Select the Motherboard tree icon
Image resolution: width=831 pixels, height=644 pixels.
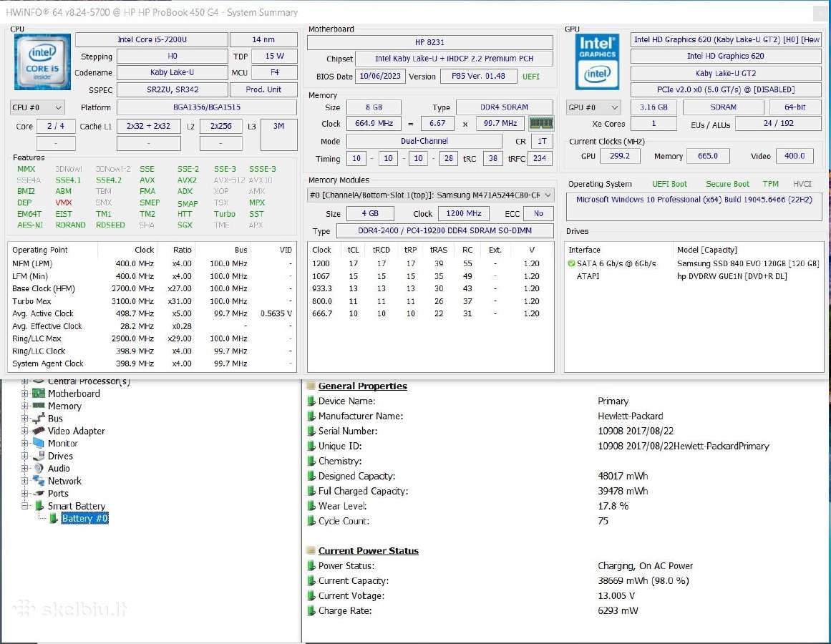coord(38,394)
